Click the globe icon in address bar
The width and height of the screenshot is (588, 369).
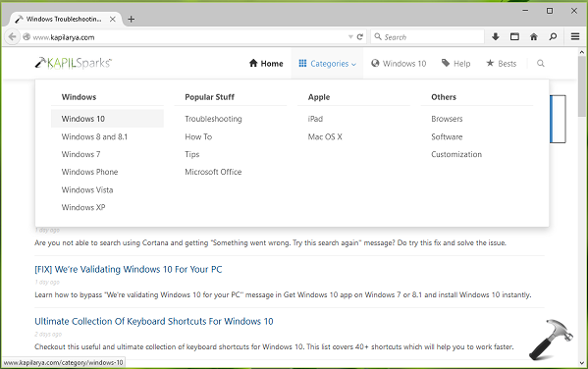coord(27,36)
